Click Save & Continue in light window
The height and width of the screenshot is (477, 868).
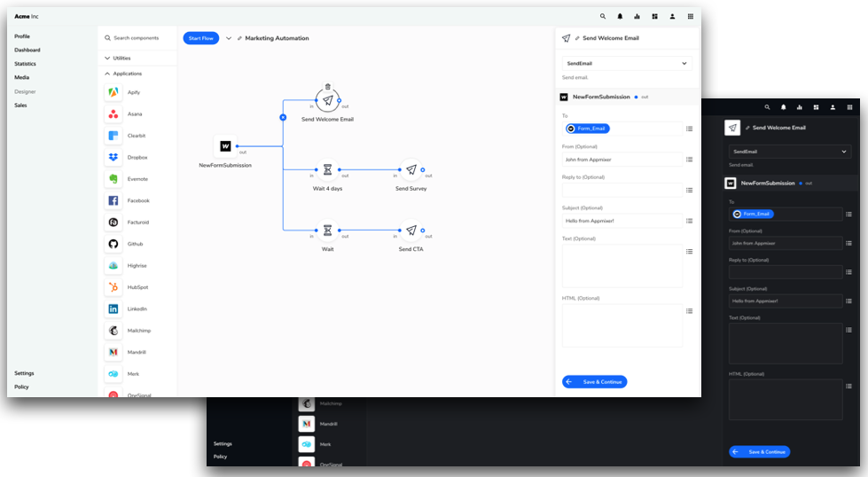point(595,382)
